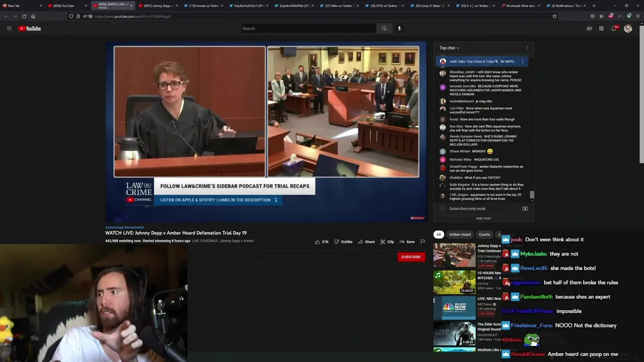Open the live chat three-dot options menu
The image size is (644, 362).
pyautogui.click(x=527, y=48)
